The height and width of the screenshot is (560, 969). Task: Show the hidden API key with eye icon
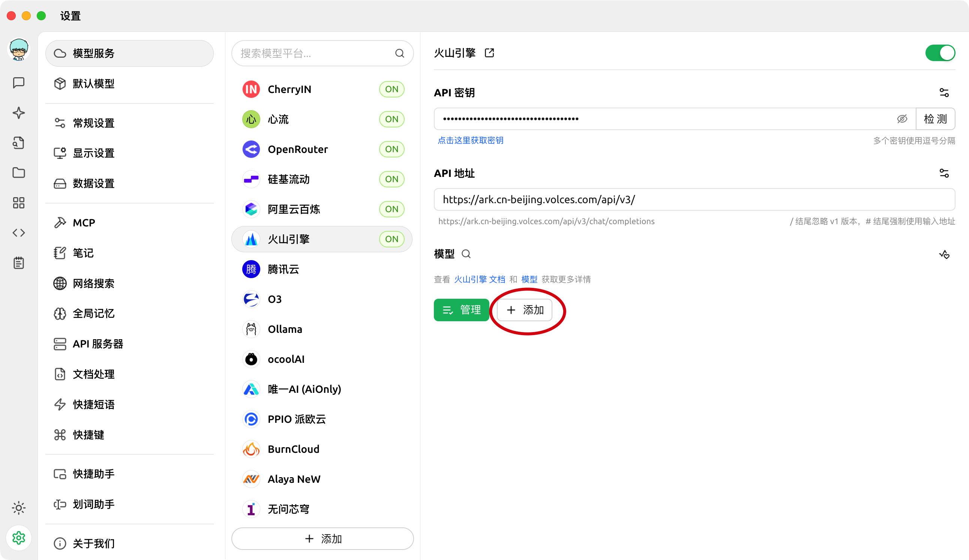902,119
